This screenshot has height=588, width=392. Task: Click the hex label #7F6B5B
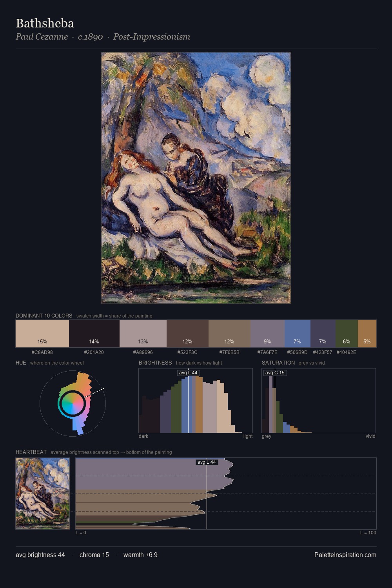pyautogui.click(x=229, y=352)
